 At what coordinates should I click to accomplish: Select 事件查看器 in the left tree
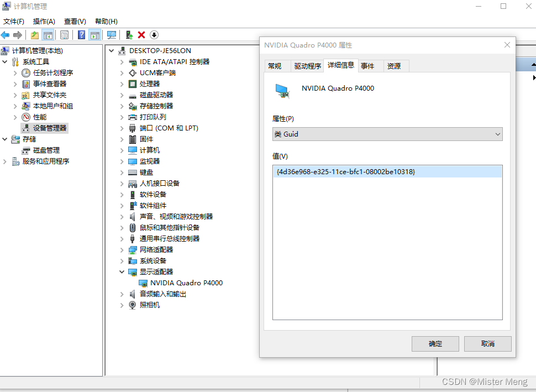[x=50, y=84]
